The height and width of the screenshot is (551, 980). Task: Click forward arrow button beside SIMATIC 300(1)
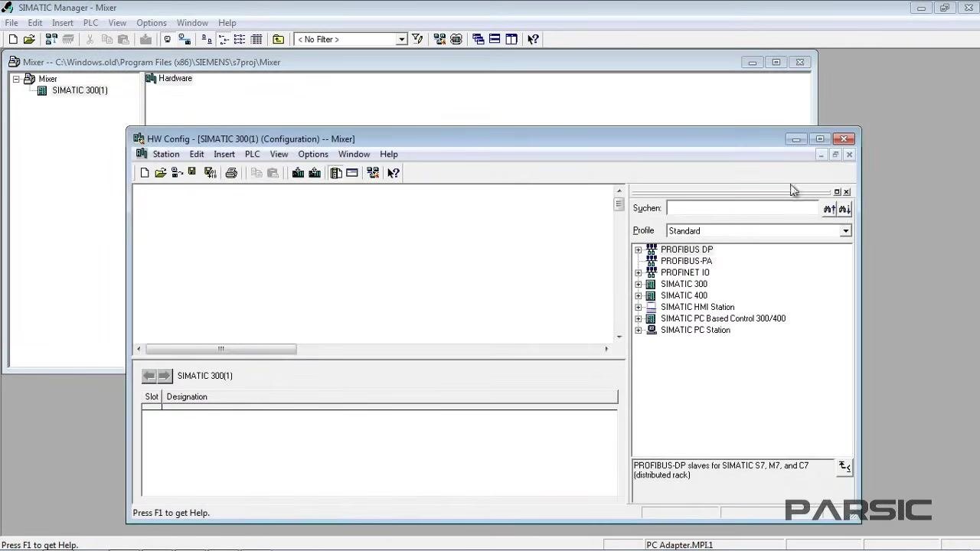(x=165, y=376)
